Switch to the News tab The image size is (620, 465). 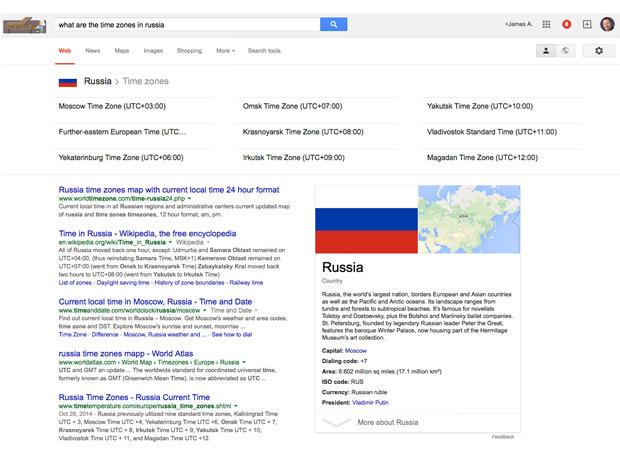click(x=93, y=51)
